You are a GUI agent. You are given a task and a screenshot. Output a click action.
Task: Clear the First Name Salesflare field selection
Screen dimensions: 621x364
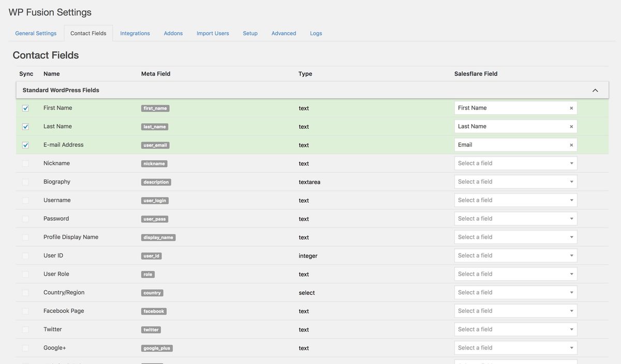click(x=571, y=108)
